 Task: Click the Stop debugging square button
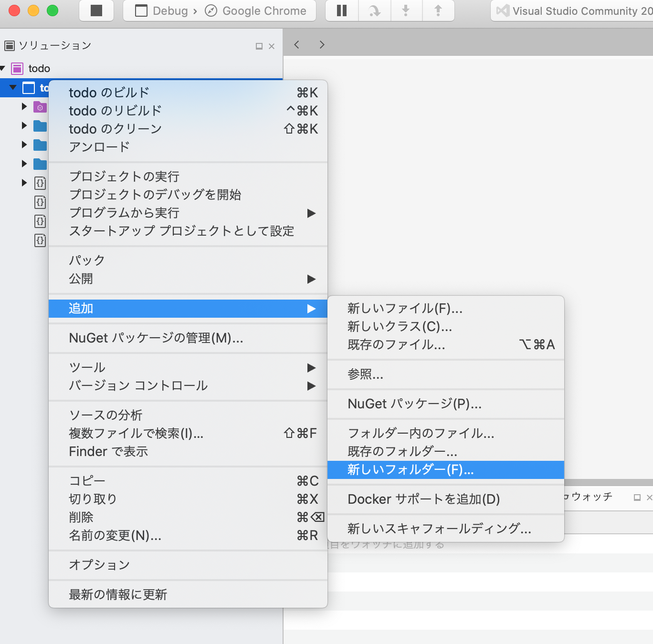click(96, 10)
